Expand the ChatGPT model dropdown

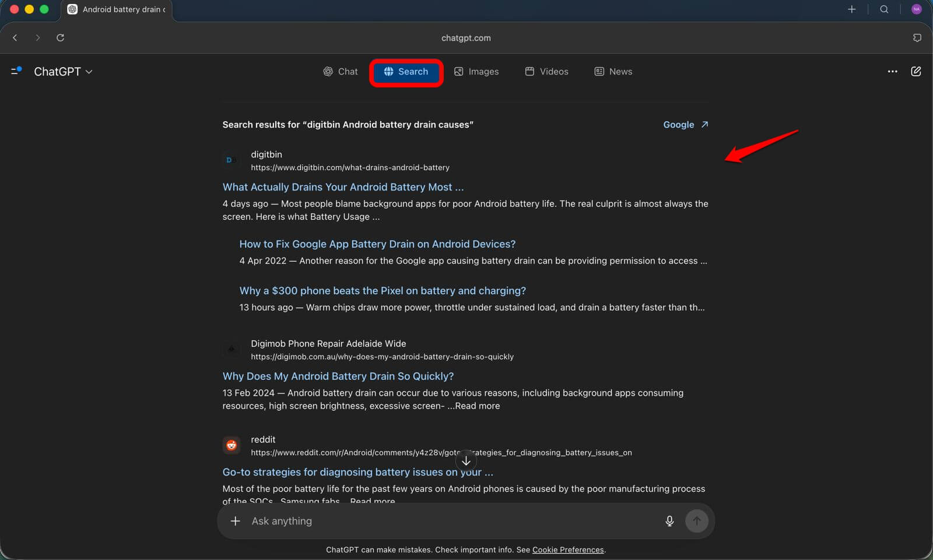coord(63,72)
